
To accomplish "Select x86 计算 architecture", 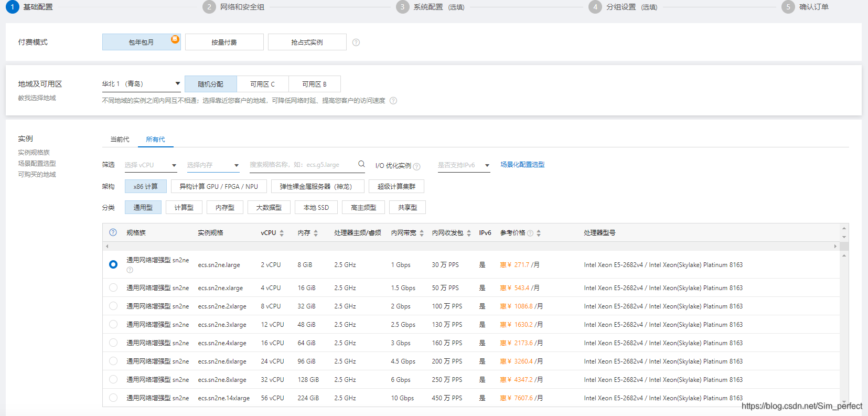I will coord(146,186).
